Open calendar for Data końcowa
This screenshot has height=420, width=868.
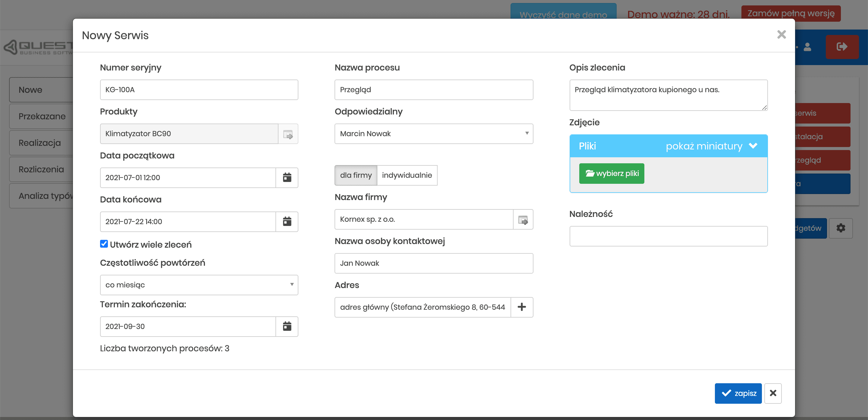pyautogui.click(x=287, y=222)
